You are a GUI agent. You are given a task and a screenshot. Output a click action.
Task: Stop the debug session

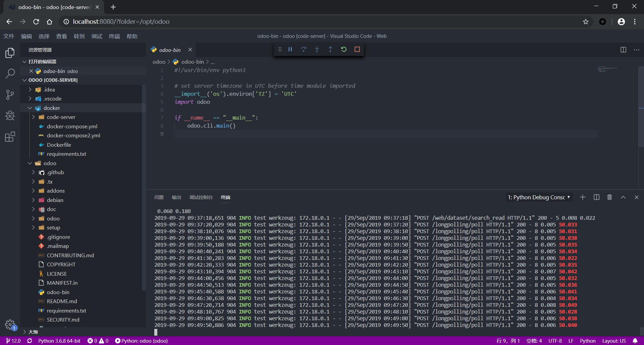coord(357,49)
